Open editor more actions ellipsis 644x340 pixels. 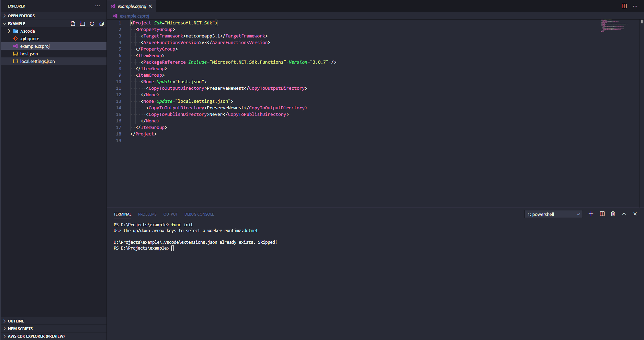(635, 6)
